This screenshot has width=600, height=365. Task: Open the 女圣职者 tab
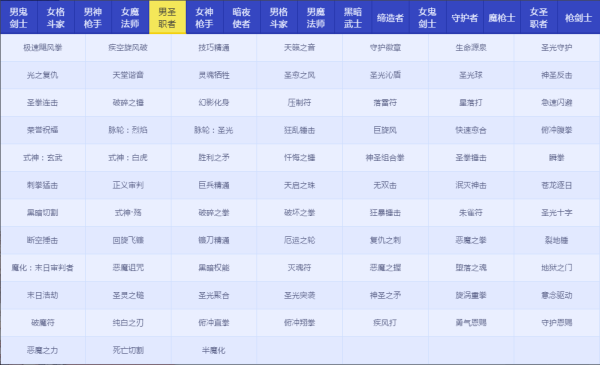[x=539, y=18]
